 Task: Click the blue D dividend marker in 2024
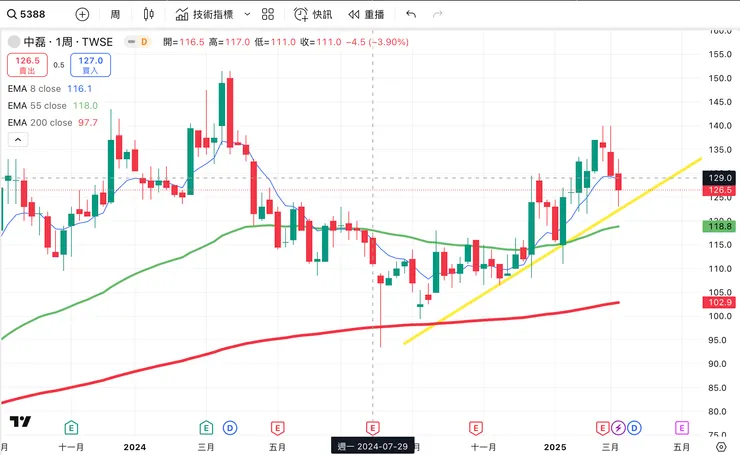(x=230, y=428)
